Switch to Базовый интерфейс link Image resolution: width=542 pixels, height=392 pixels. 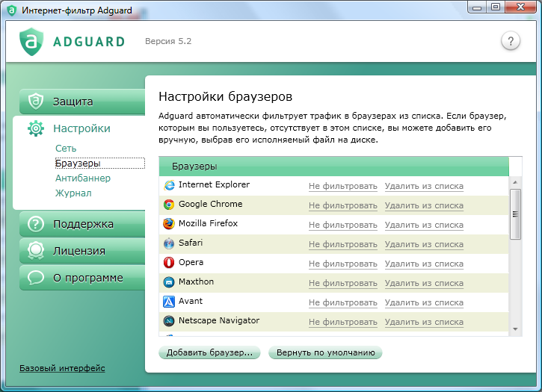point(62,368)
